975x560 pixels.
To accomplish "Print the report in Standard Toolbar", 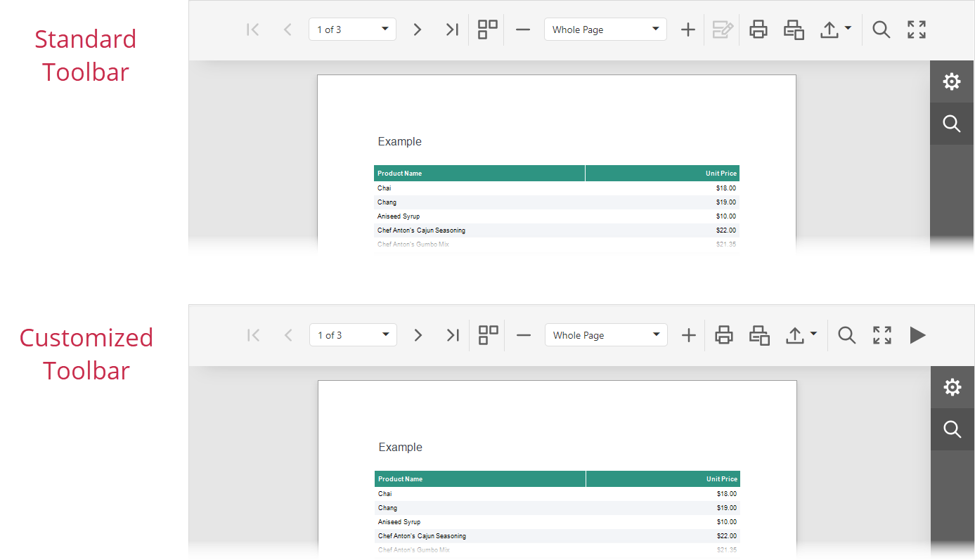I will (x=758, y=30).
